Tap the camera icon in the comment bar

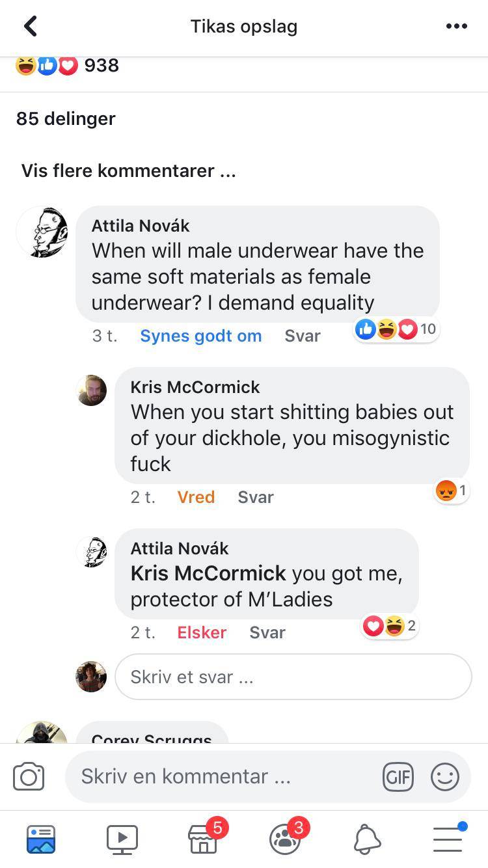click(x=29, y=777)
